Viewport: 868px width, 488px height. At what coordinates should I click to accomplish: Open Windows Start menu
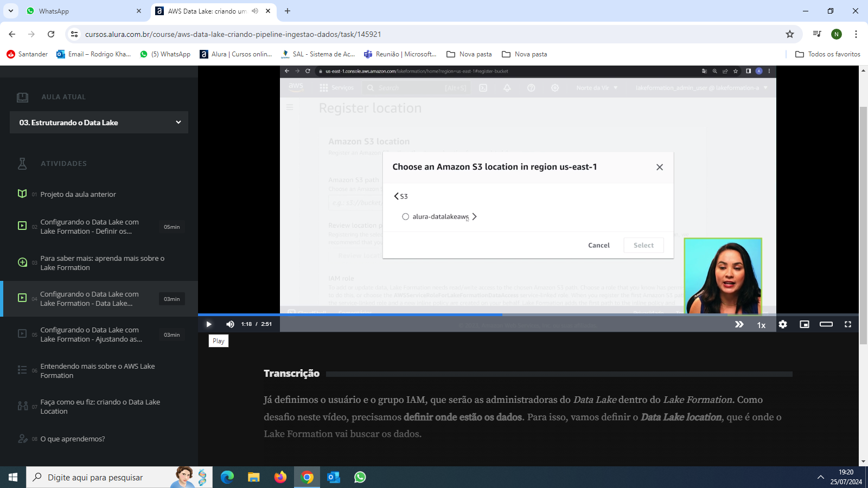pos(13,477)
